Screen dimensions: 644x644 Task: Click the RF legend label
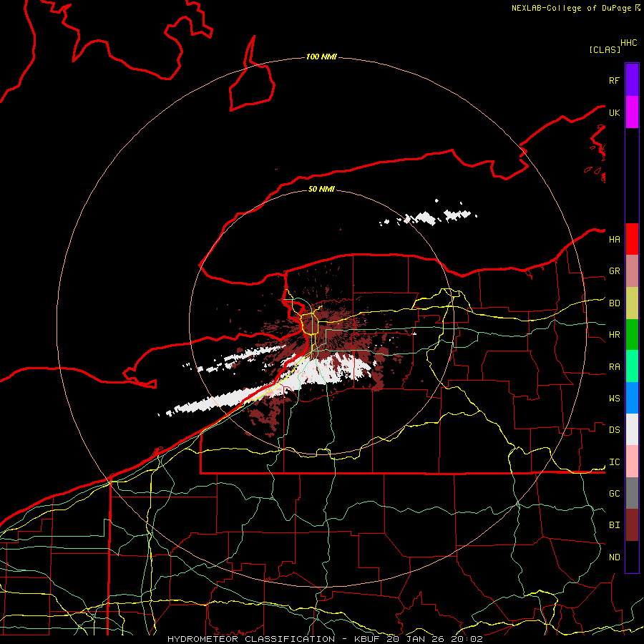[614, 80]
